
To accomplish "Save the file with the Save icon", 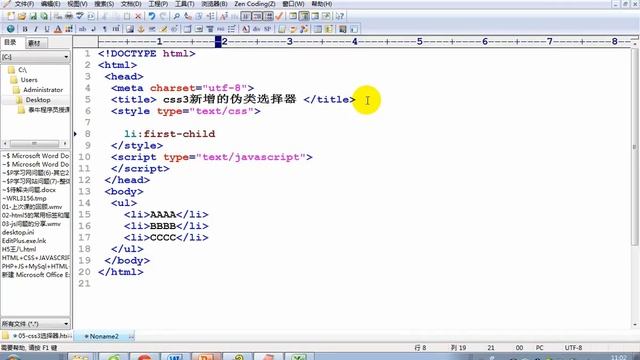I will (x=33, y=16).
